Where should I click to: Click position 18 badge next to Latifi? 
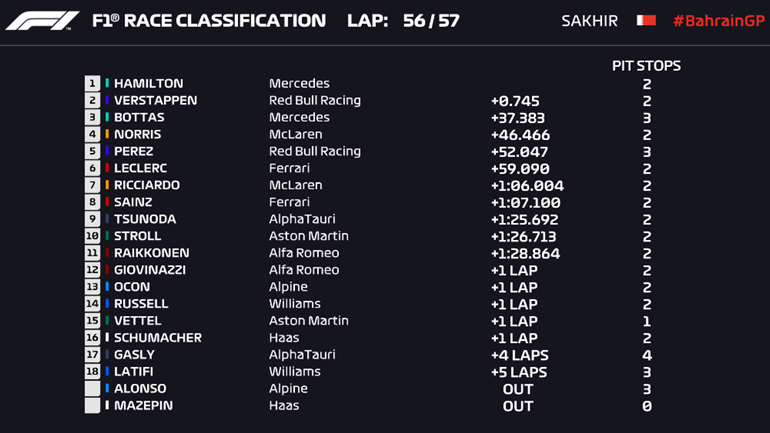pos(93,372)
